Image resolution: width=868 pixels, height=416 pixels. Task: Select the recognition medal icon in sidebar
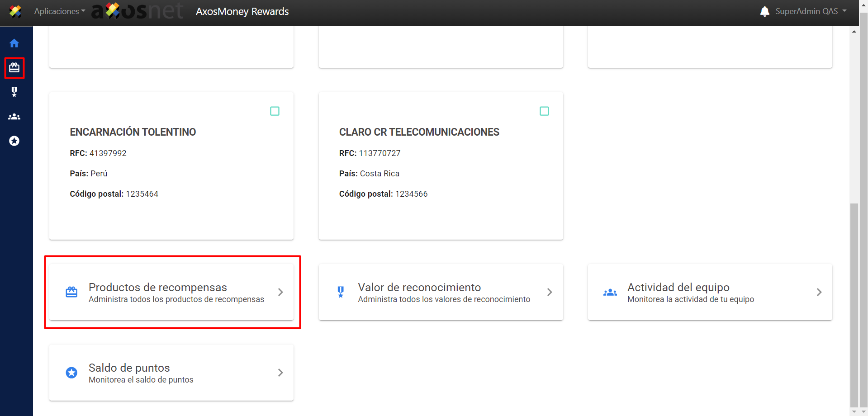pyautogui.click(x=14, y=92)
